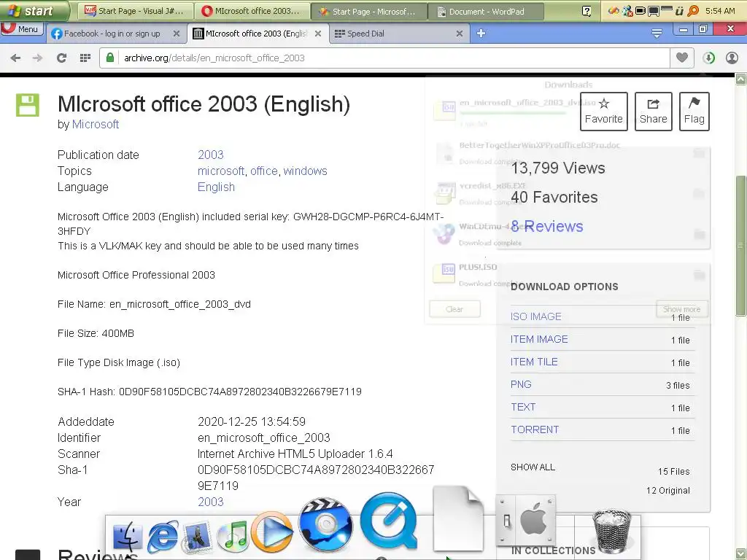This screenshot has width=747, height=560.
Task: Close the Speed Dial tab
Action: [x=460, y=34]
